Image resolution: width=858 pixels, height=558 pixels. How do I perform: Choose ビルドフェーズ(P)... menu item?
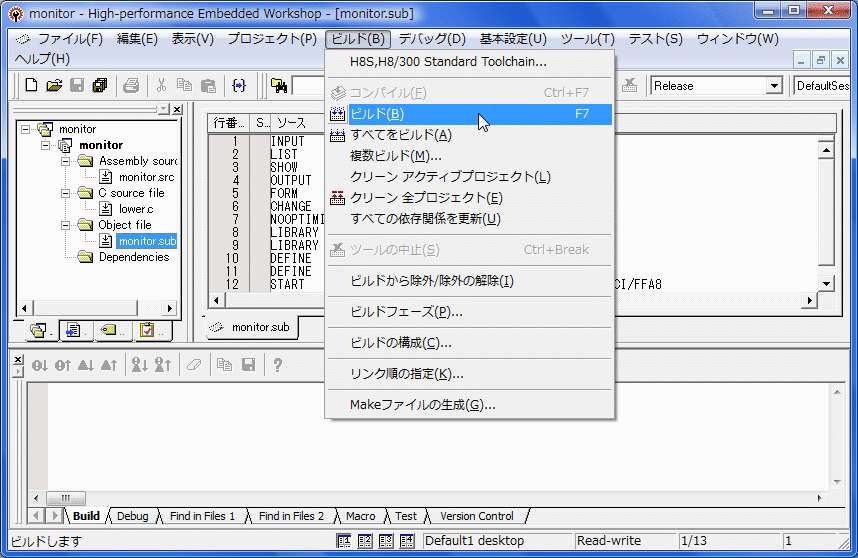(x=469, y=312)
